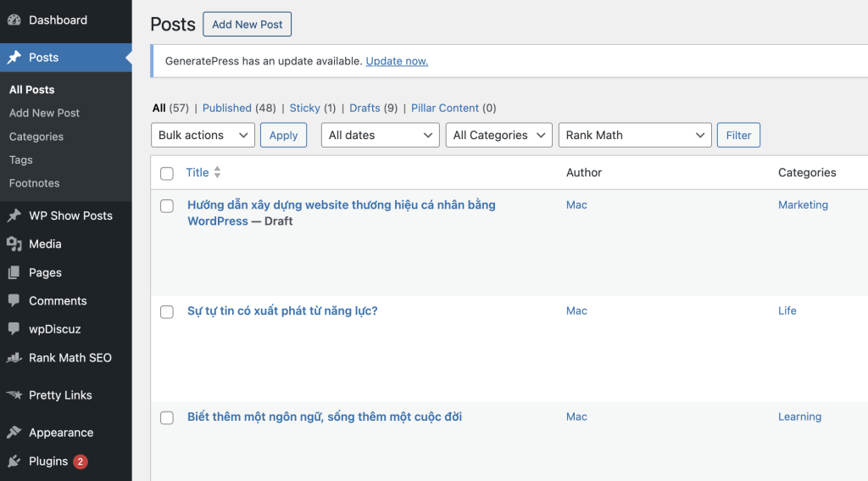Open the Categories submenu item
The height and width of the screenshot is (481, 868).
click(x=36, y=137)
